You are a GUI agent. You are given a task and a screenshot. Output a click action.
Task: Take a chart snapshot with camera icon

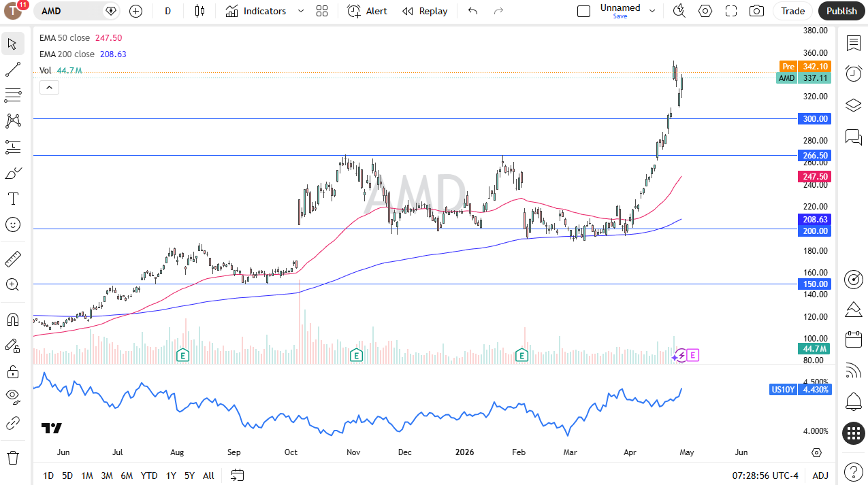756,11
